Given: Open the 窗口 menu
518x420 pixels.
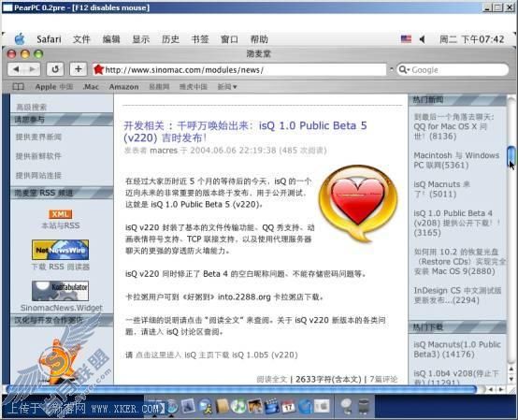Looking at the screenshot, I should (x=229, y=39).
